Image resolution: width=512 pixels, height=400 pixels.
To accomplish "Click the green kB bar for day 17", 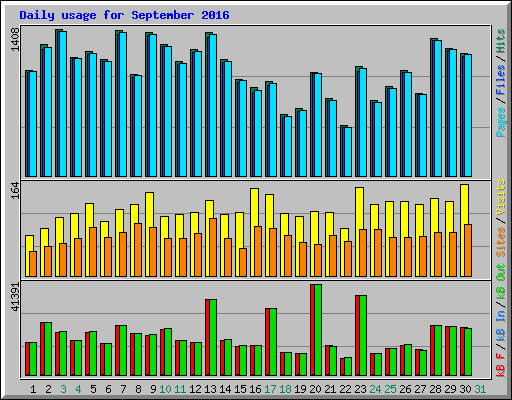I will 273,342.
